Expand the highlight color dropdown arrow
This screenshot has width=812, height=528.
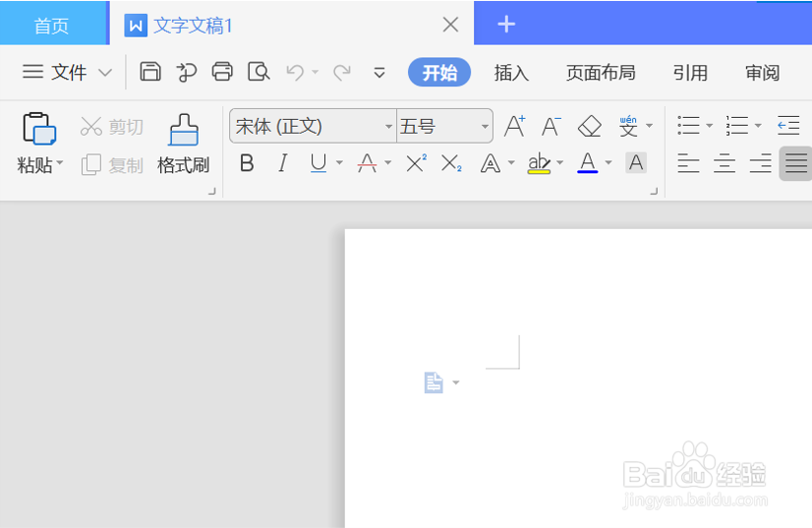559,162
